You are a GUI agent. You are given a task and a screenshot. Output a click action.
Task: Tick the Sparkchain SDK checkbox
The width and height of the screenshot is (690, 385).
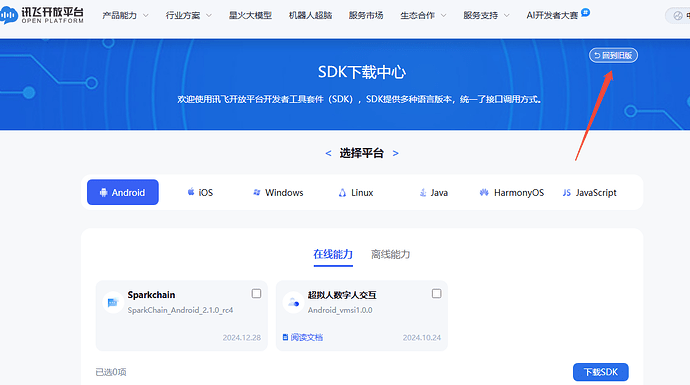point(256,293)
